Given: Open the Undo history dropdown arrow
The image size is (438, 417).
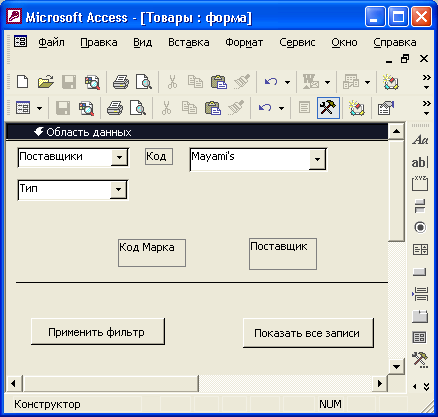Looking at the screenshot, I should click(287, 82).
